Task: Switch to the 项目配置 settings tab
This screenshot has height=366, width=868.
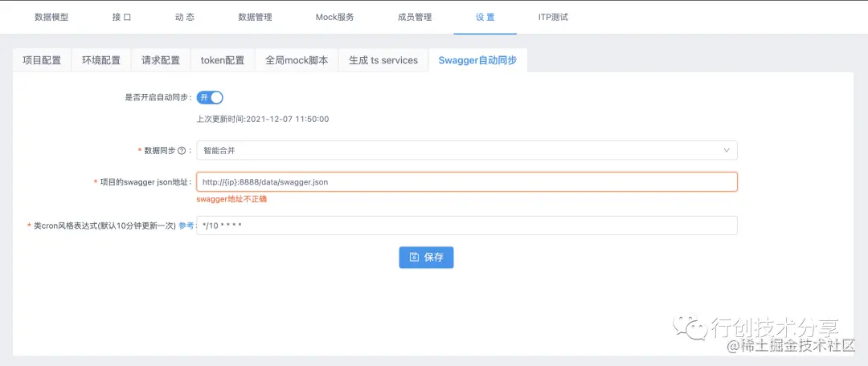Action: pyautogui.click(x=42, y=60)
